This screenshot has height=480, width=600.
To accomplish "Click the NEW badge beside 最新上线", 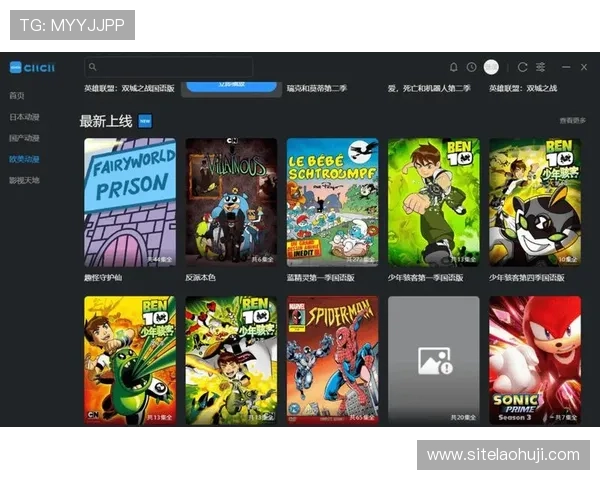I will coord(145,121).
